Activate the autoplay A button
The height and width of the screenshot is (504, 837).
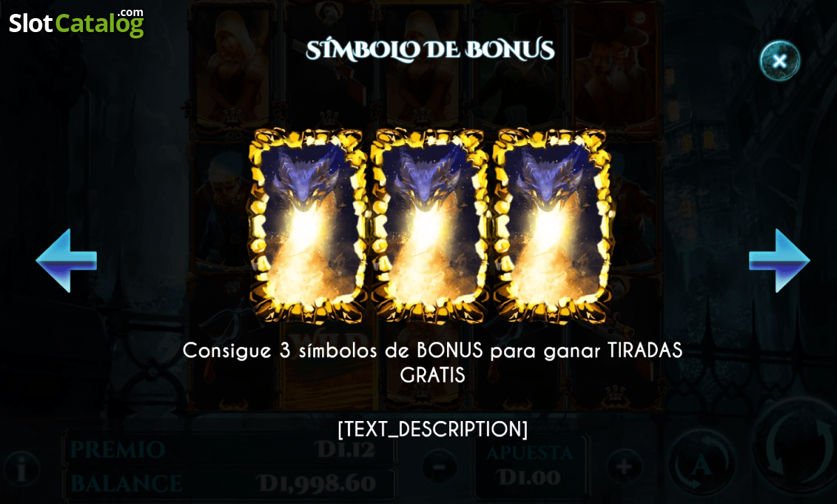coord(702,464)
